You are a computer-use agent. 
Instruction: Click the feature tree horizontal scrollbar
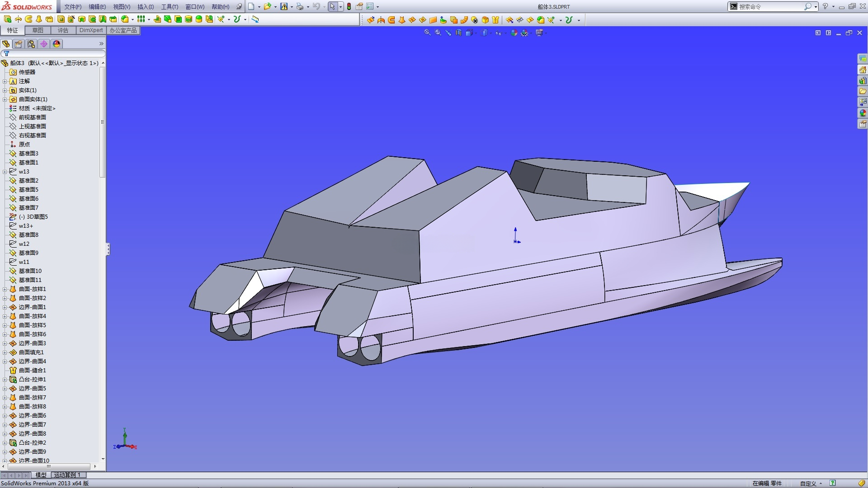point(49,466)
